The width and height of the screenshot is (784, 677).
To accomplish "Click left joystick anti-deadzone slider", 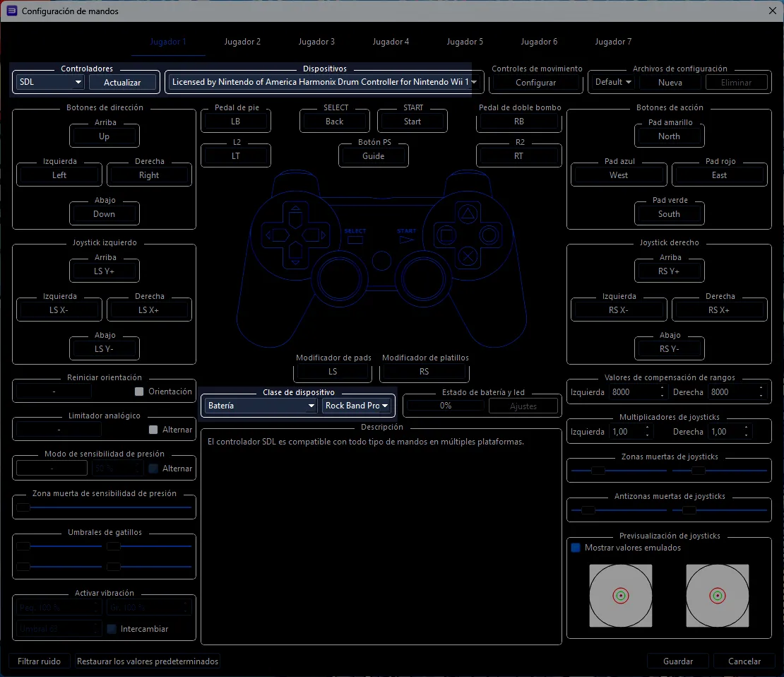I will [x=619, y=510].
